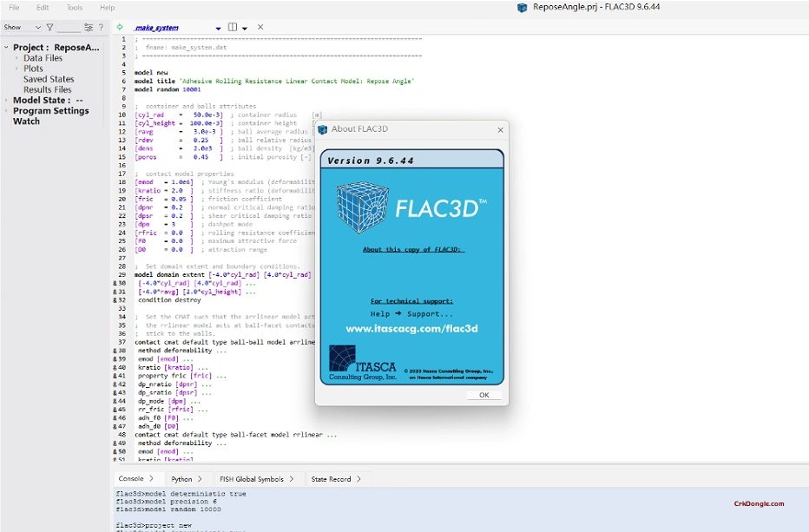Click 'Help → Support...' text in dialog

411,313
